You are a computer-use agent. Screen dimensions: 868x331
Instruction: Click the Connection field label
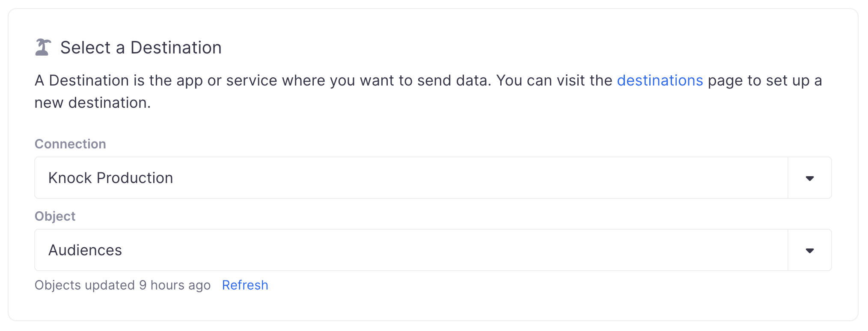click(70, 144)
